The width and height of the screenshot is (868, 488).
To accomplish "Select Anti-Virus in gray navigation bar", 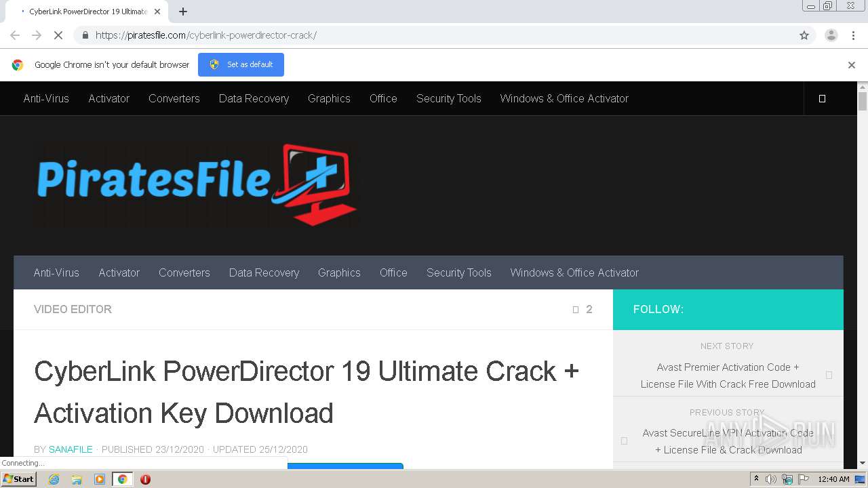I will 56,272.
